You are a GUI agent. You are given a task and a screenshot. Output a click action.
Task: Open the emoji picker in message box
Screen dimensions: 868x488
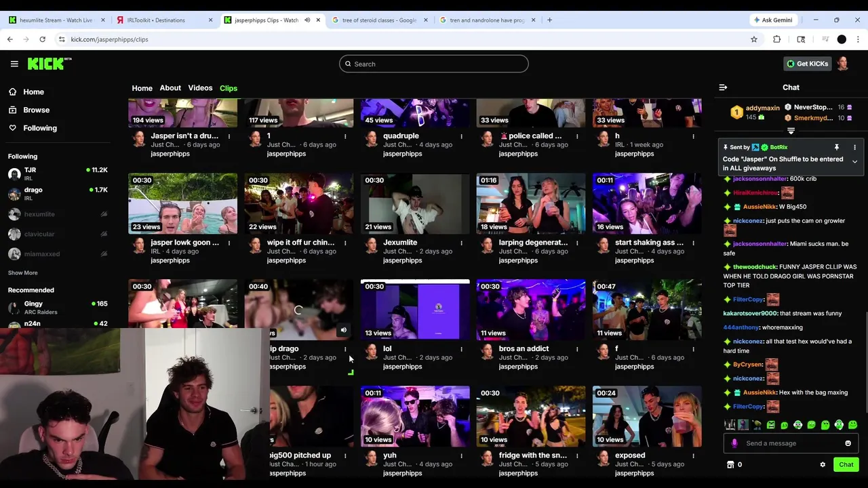tap(848, 443)
